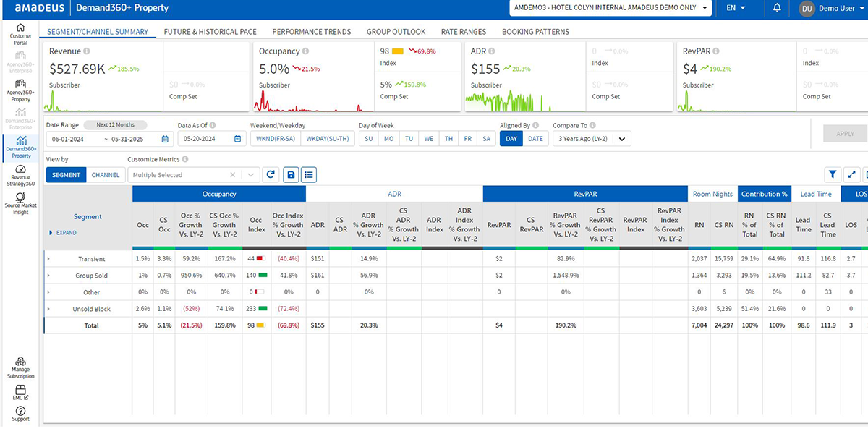Open Source Market Insight icon
The width and height of the screenshot is (868, 434).
(x=20, y=202)
